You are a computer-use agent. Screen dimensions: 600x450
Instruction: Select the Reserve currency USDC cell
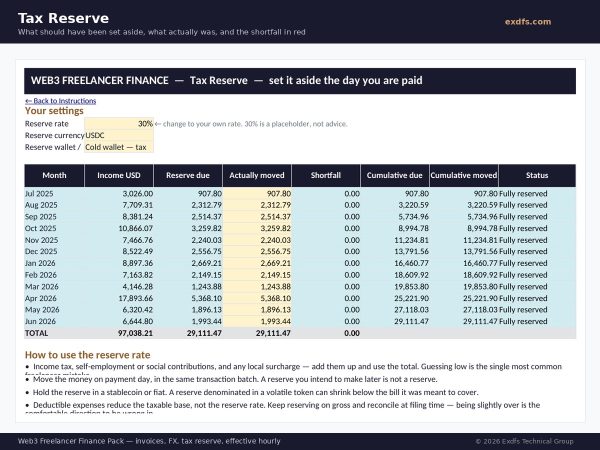[x=119, y=135]
